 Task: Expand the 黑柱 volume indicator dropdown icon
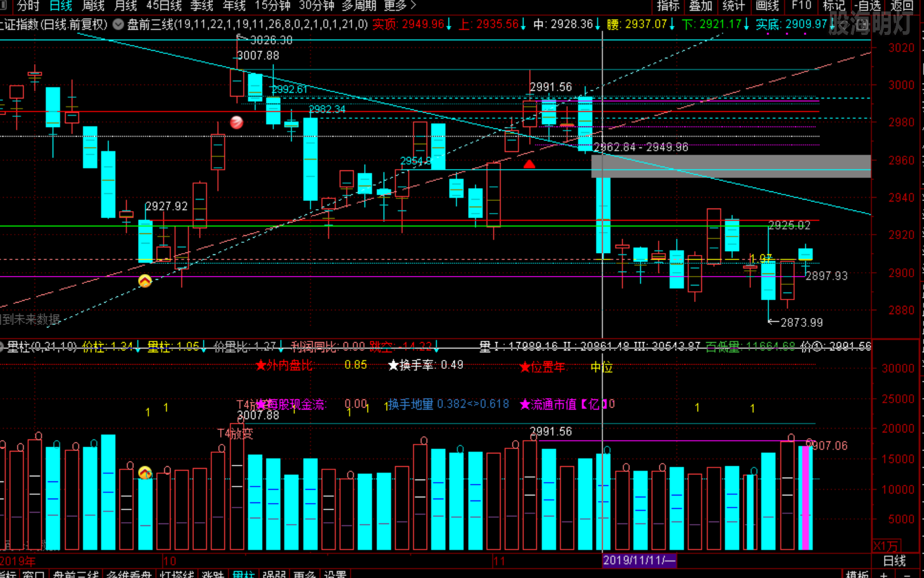point(1,347)
